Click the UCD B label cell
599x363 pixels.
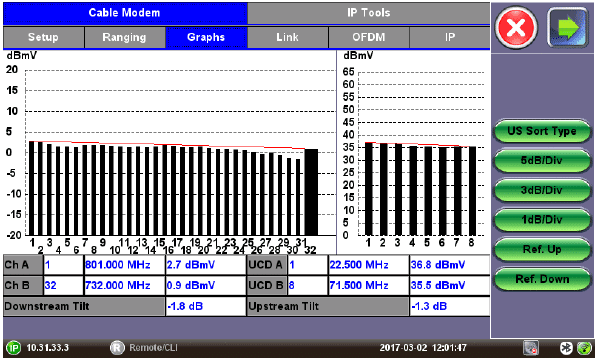click(267, 286)
